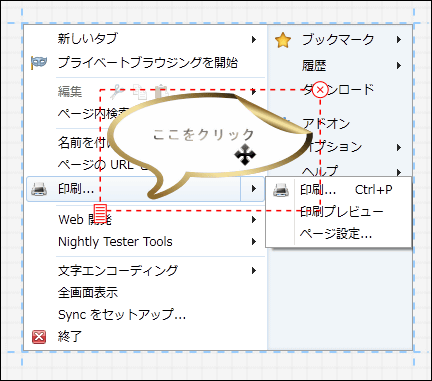Expand the 履歴 submenu arrow
This screenshot has width=432, height=381.
[399, 65]
